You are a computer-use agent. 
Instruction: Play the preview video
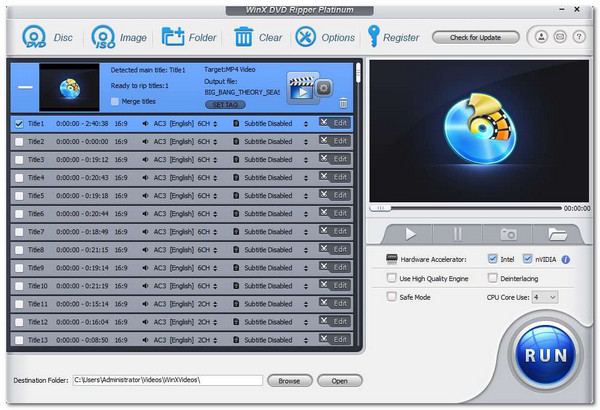tap(410, 234)
